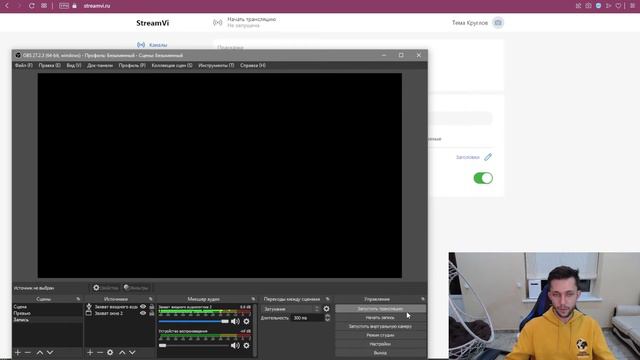This screenshot has height=360, width=640.
Task: Switch off the green toggle on StreamVi page
Action: tap(483, 178)
